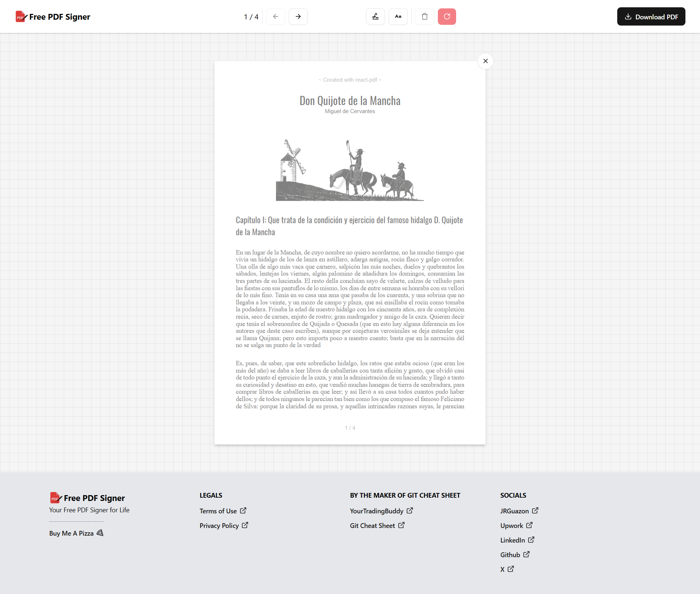700x594 pixels.
Task: Click 'Your Free PDF Signer for Life' tagline
Action: tap(89, 510)
